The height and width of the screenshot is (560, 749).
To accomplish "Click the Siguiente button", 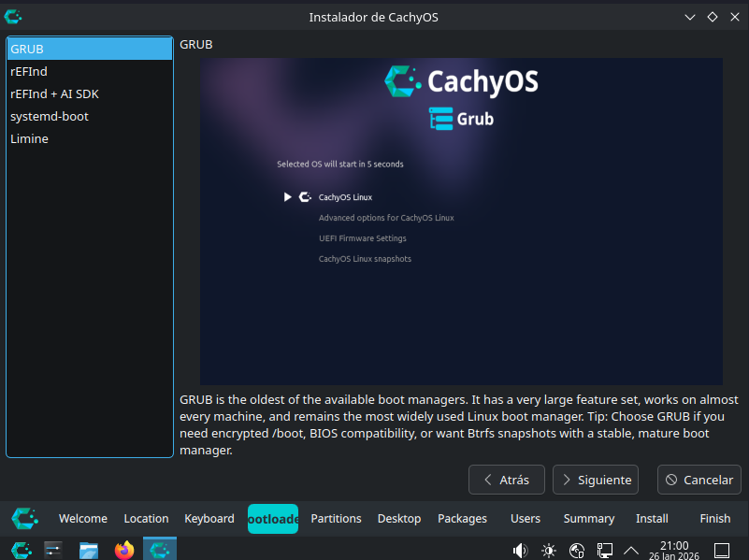I will click(x=596, y=480).
